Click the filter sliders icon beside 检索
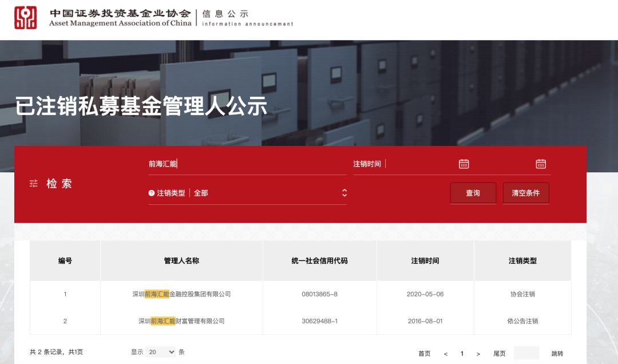The height and width of the screenshot is (364, 618). [x=34, y=183]
